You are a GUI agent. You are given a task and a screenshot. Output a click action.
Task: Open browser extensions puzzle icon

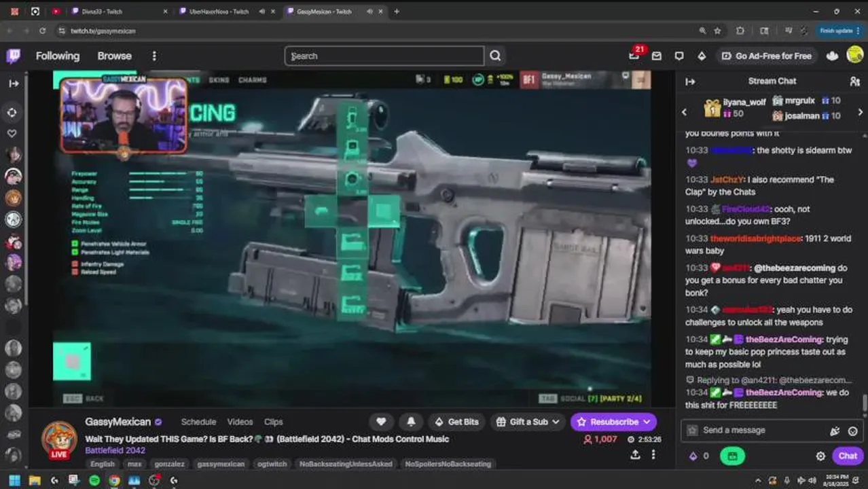[x=740, y=31]
